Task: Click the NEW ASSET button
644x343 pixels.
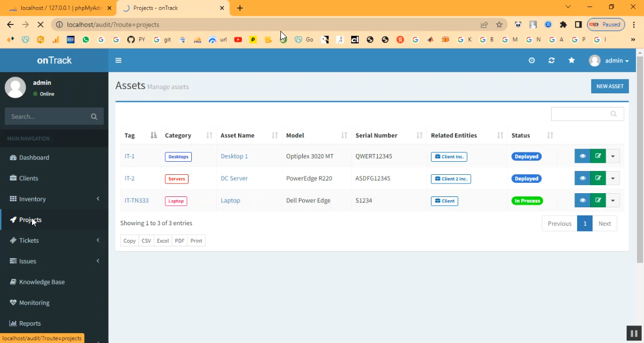Action: (x=609, y=86)
